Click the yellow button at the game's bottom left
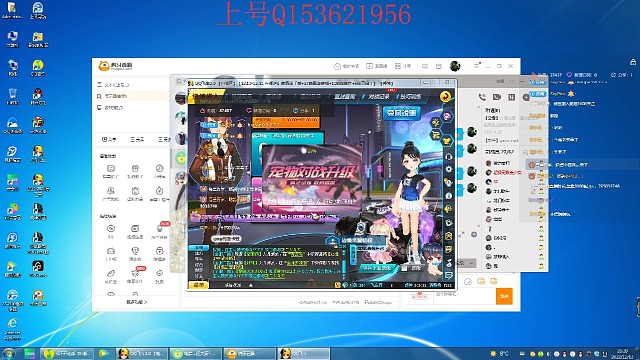The width and height of the screenshot is (640, 360). 198,285
